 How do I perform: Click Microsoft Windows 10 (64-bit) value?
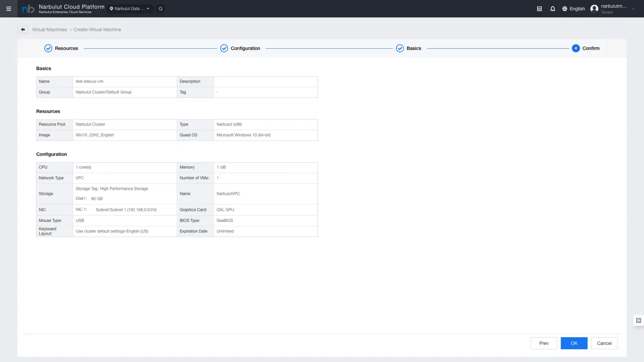pos(243,135)
